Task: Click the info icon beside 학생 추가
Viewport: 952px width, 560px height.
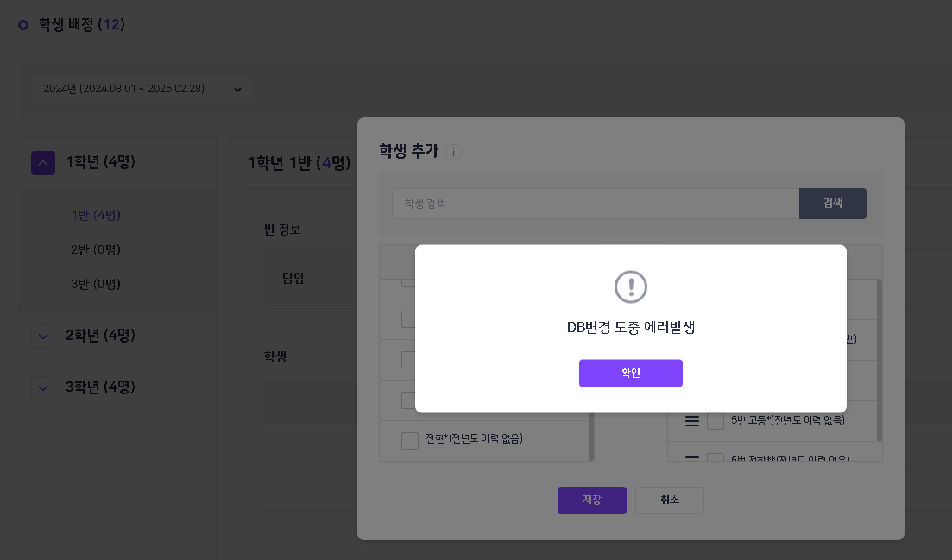Action: click(455, 153)
